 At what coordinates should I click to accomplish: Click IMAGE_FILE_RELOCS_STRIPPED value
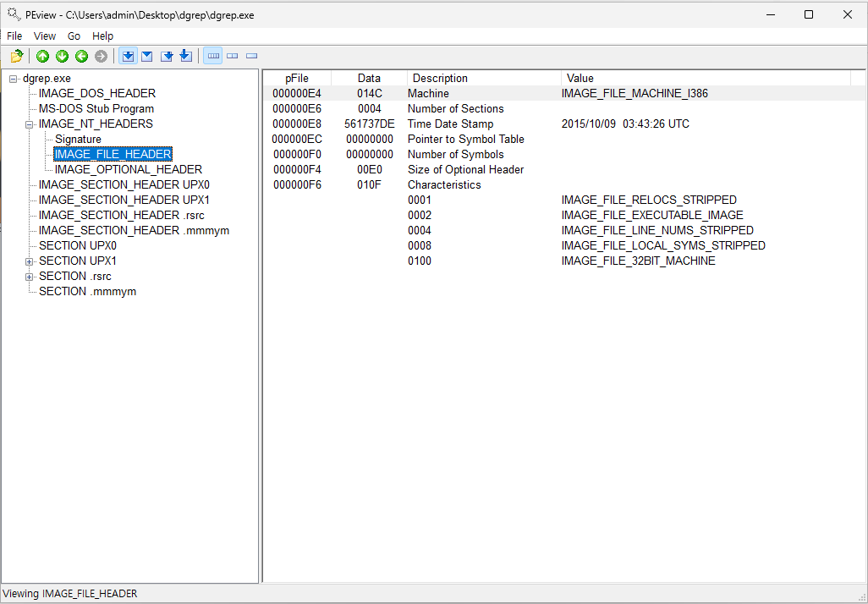pos(649,200)
